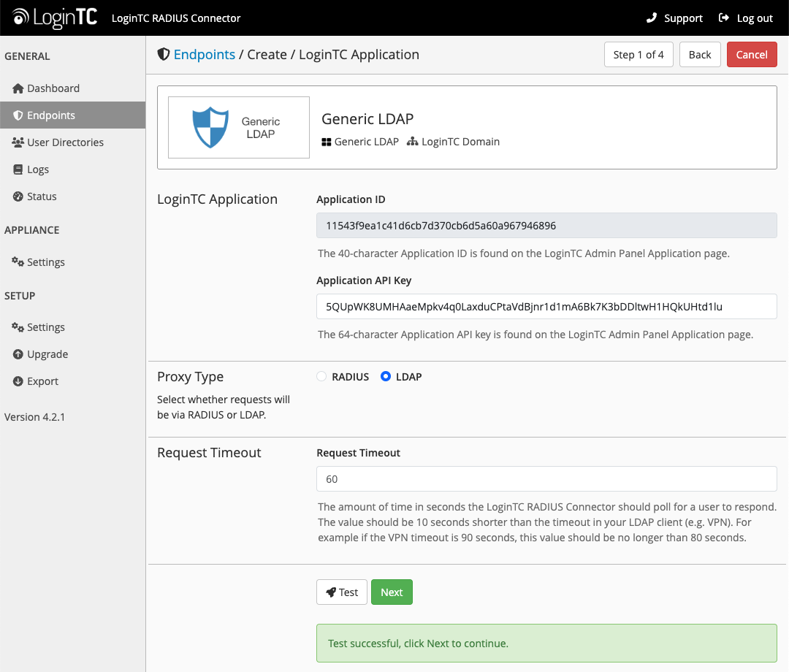Image resolution: width=789 pixels, height=672 pixels.
Task: Go Back to previous step
Action: (700, 55)
